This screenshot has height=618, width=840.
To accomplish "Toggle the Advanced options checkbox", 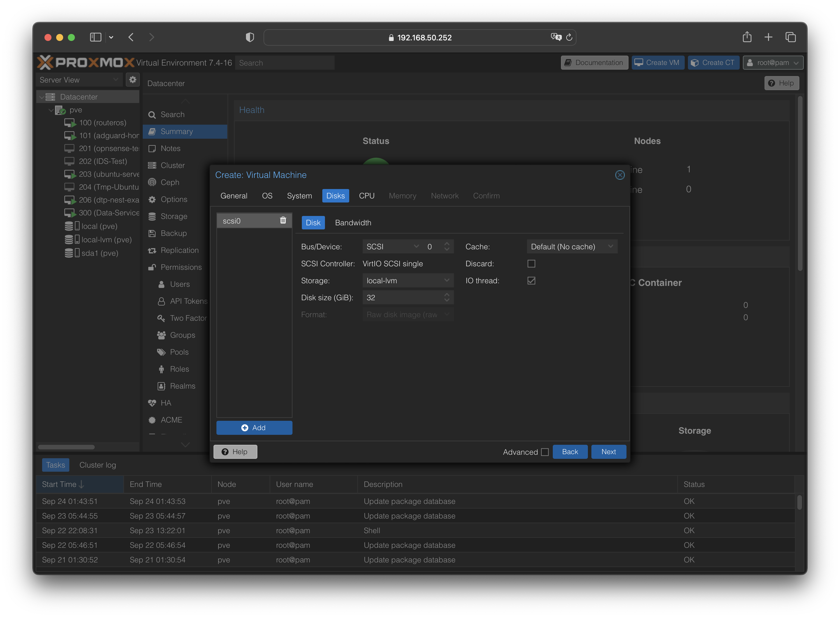I will point(545,452).
